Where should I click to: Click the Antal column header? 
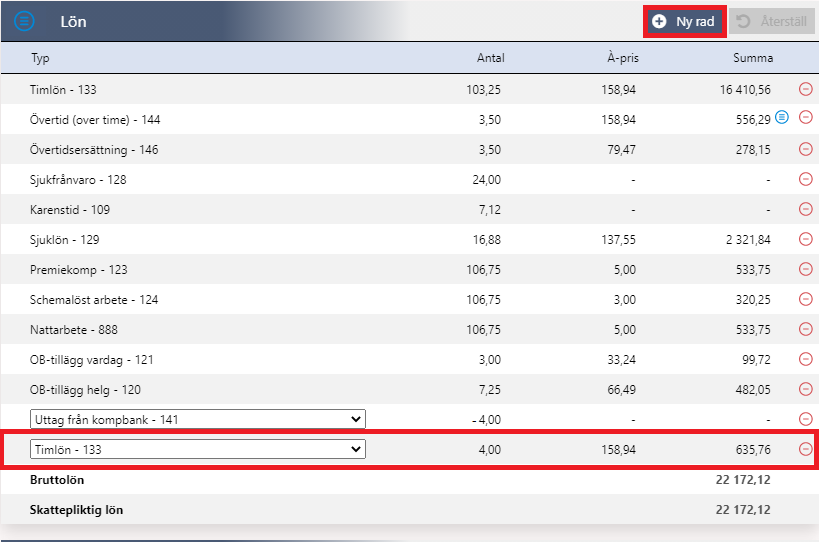[x=490, y=58]
